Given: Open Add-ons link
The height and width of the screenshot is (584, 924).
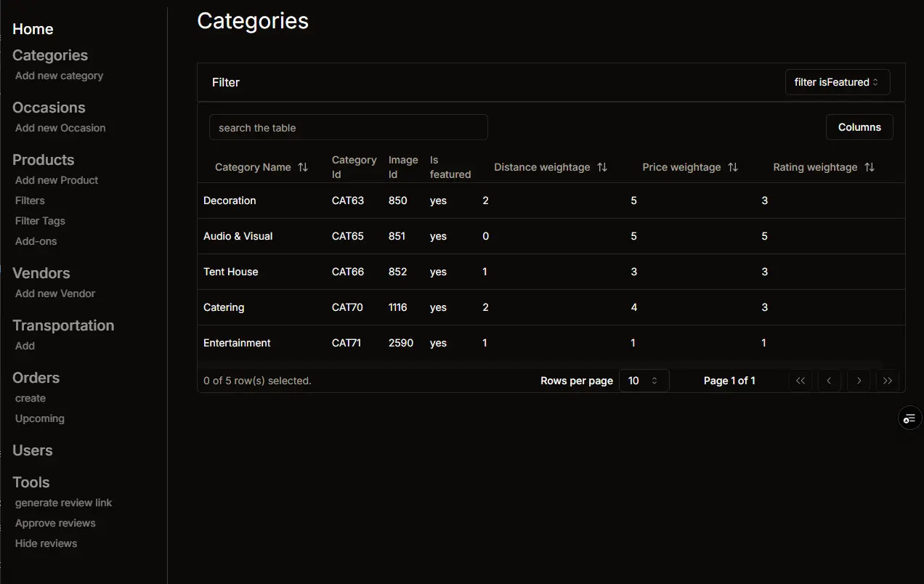Looking at the screenshot, I should click(x=36, y=241).
